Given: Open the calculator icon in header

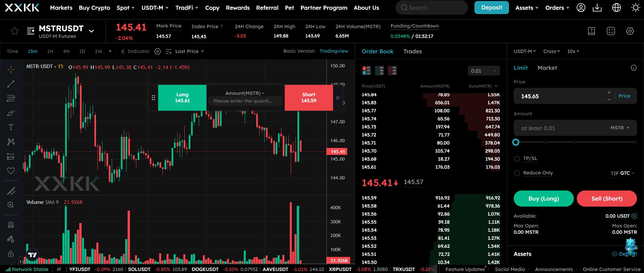Looking at the screenshot, I should tap(611, 31).
